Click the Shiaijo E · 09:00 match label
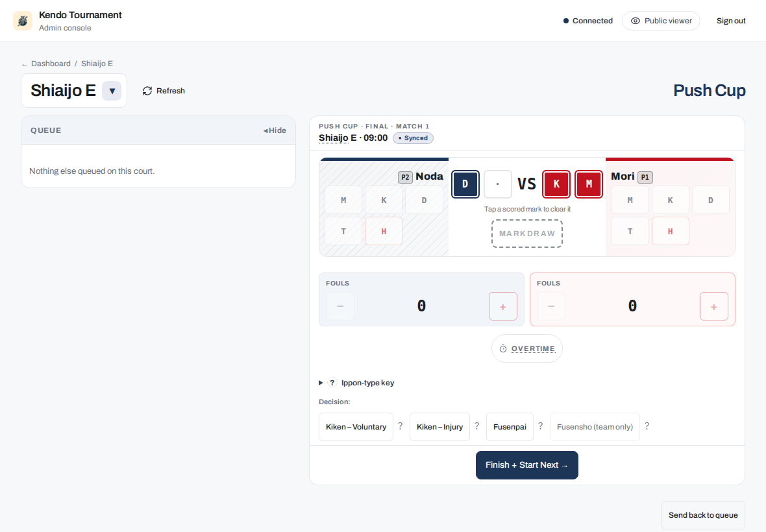 coord(353,138)
